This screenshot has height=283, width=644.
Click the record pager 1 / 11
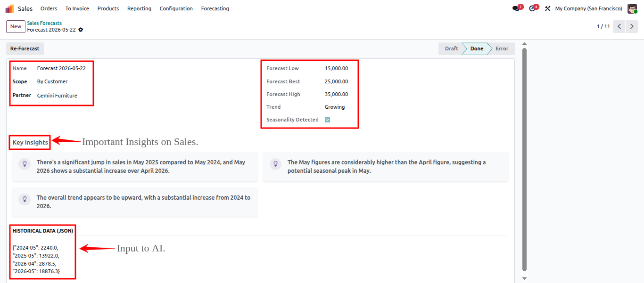[x=603, y=26]
